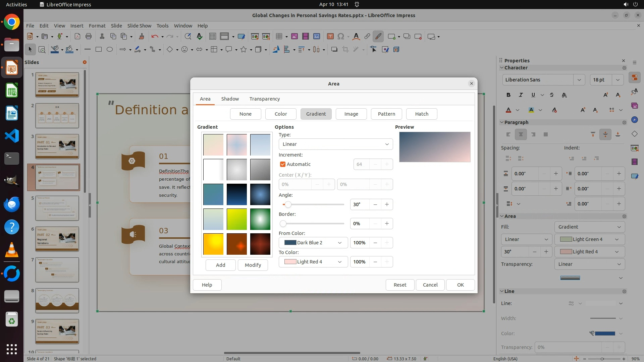The image size is (644, 362).
Task: Open Sidebar Settings hamburger icon
Action: [634, 62]
